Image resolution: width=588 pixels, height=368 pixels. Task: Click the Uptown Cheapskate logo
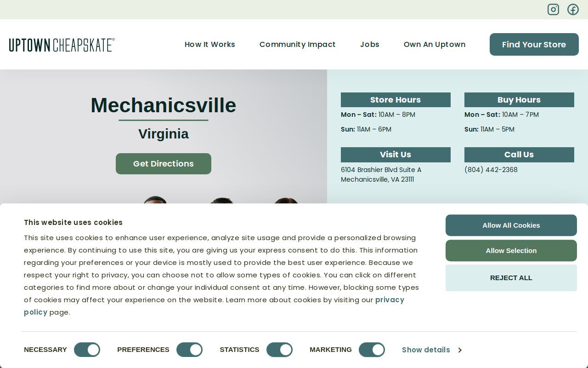62,45
